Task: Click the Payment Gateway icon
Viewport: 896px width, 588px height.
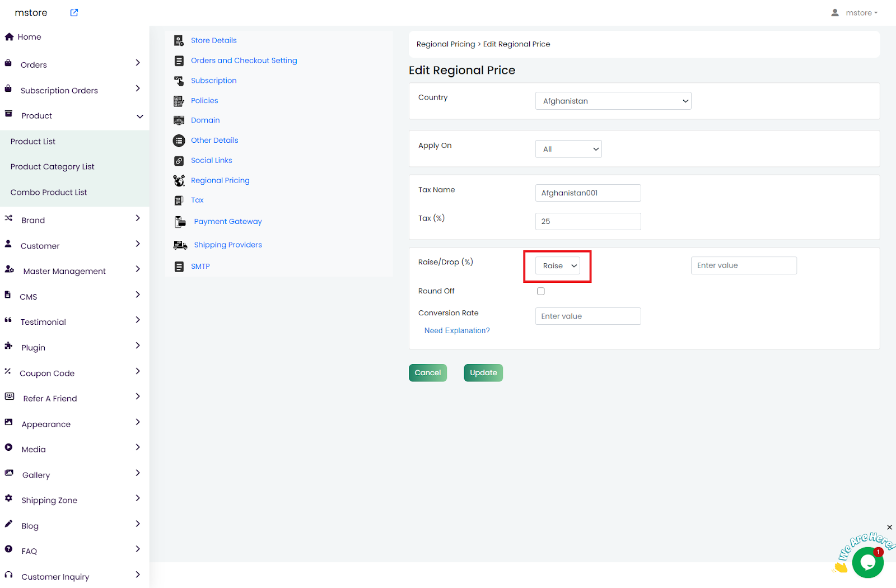Action: pyautogui.click(x=180, y=222)
